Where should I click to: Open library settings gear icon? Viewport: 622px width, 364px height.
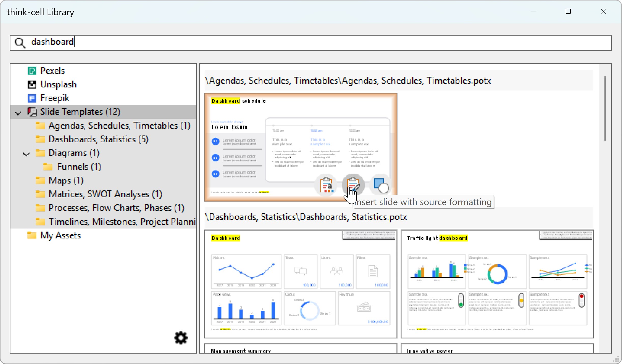point(181,338)
